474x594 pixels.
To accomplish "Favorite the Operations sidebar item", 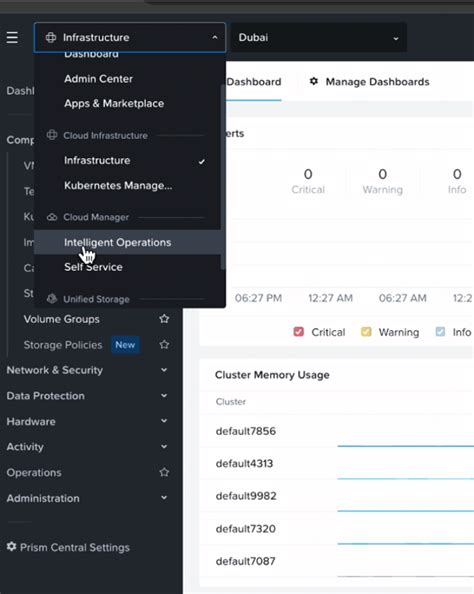I will click(x=164, y=472).
